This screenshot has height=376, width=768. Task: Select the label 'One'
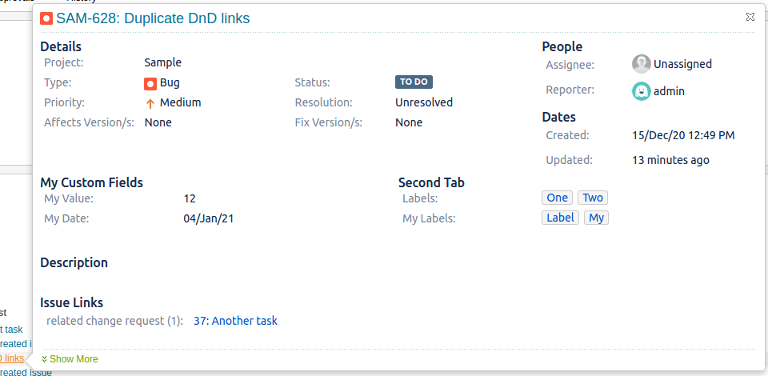coord(557,198)
